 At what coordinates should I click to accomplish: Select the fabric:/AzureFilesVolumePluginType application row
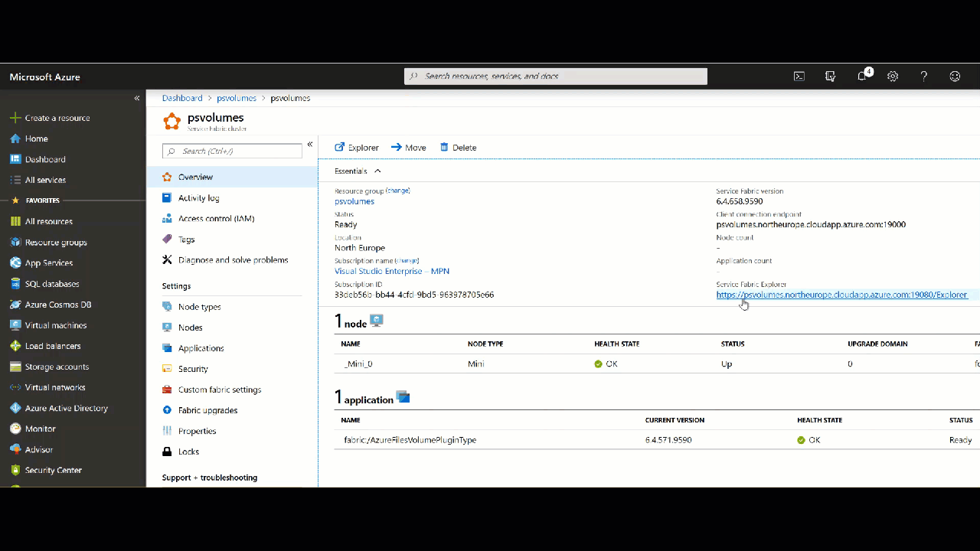[657, 440]
